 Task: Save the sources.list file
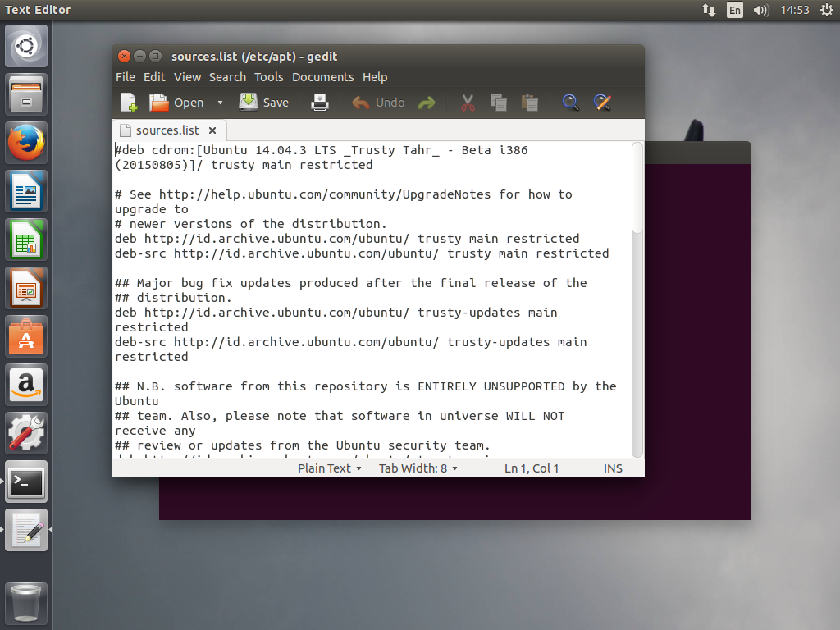click(263, 103)
